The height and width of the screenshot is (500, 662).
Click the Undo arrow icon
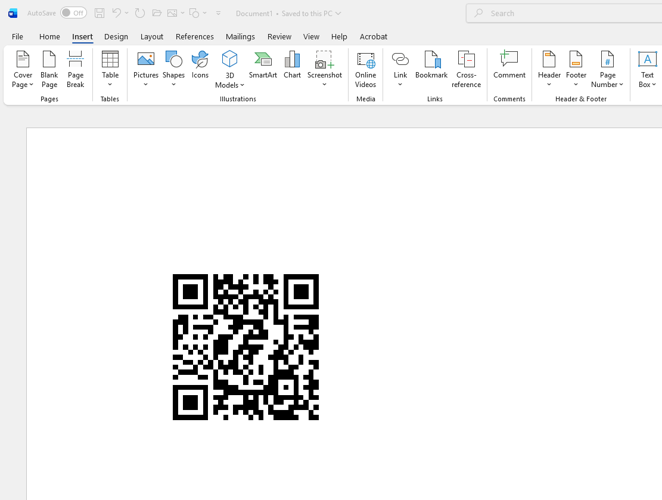[x=117, y=13]
